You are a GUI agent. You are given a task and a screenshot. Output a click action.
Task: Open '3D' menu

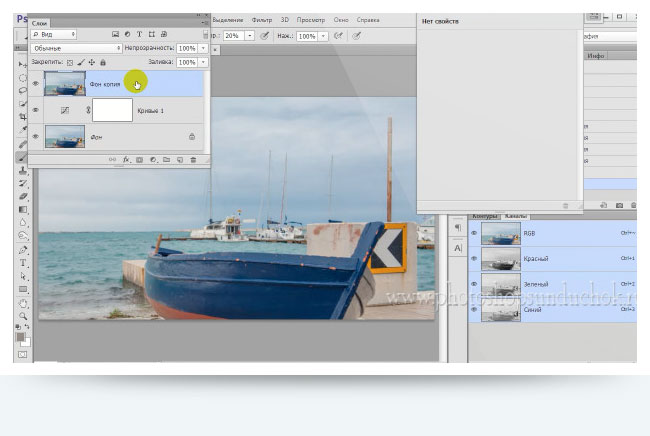pos(284,20)
